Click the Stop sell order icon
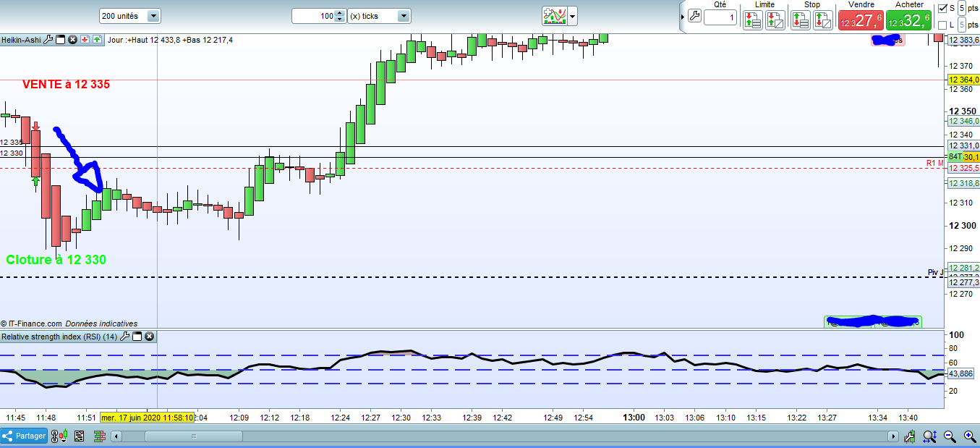This screenshot has height=448, width=980. [x=822, y=20]
